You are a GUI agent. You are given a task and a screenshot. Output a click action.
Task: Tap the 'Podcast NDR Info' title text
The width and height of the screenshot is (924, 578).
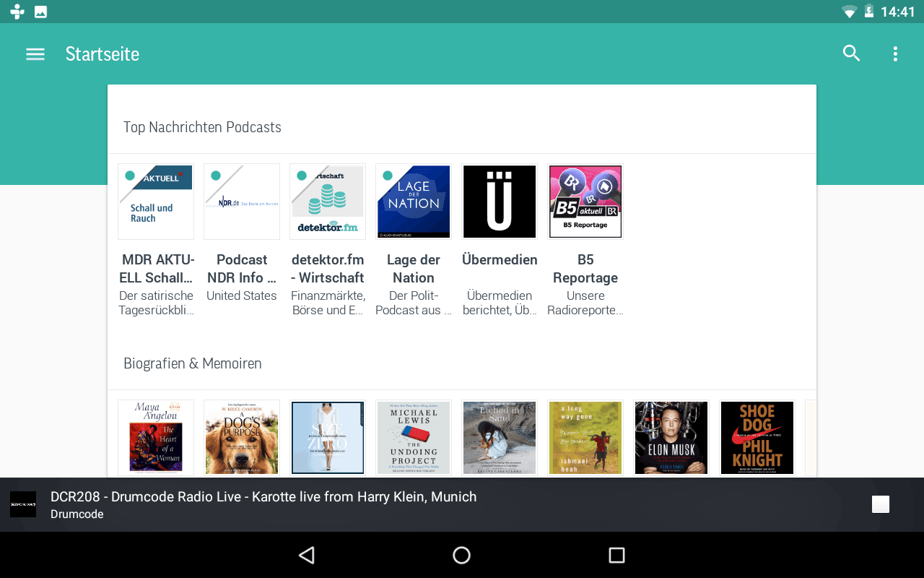point(242,269)
